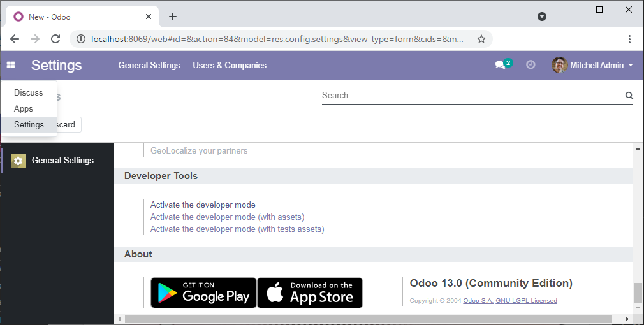Click the General Settings sidebar tab

(x=57, y=161)
